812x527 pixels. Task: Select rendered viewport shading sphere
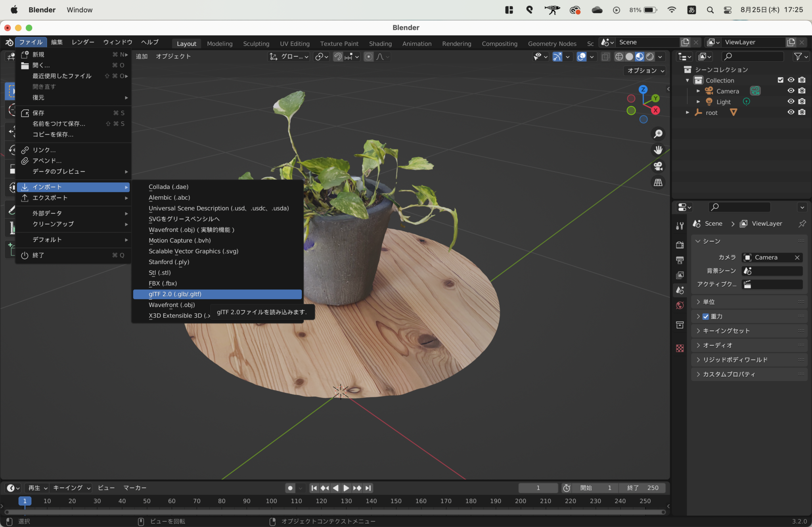[650, 57]
